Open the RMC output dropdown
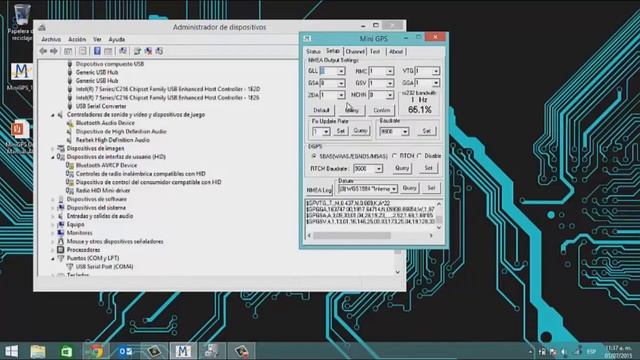Screen dimensions: 640x360 (x=390, y=71)
